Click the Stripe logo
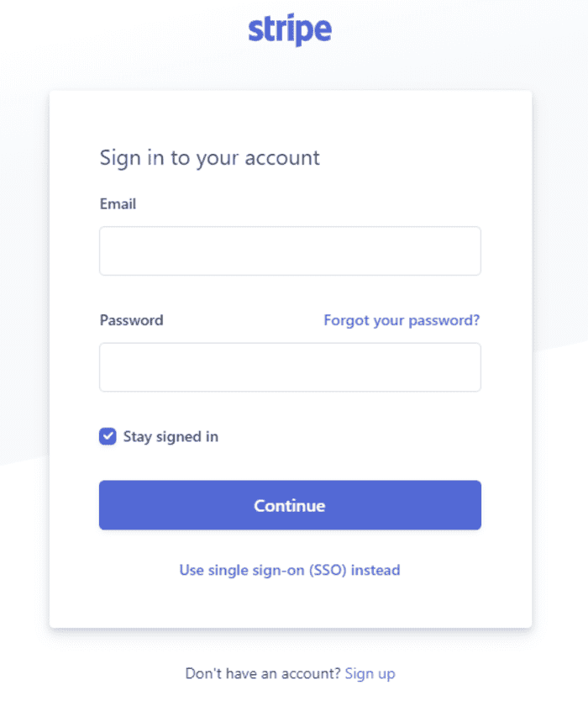The image size is (588, 727). [x=290, y=30]
